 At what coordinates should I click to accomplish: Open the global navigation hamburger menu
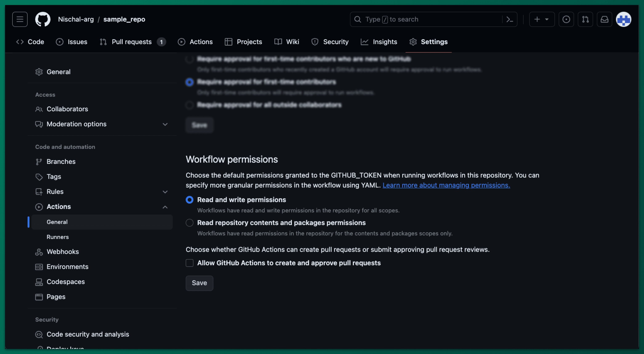pos(20,19)
